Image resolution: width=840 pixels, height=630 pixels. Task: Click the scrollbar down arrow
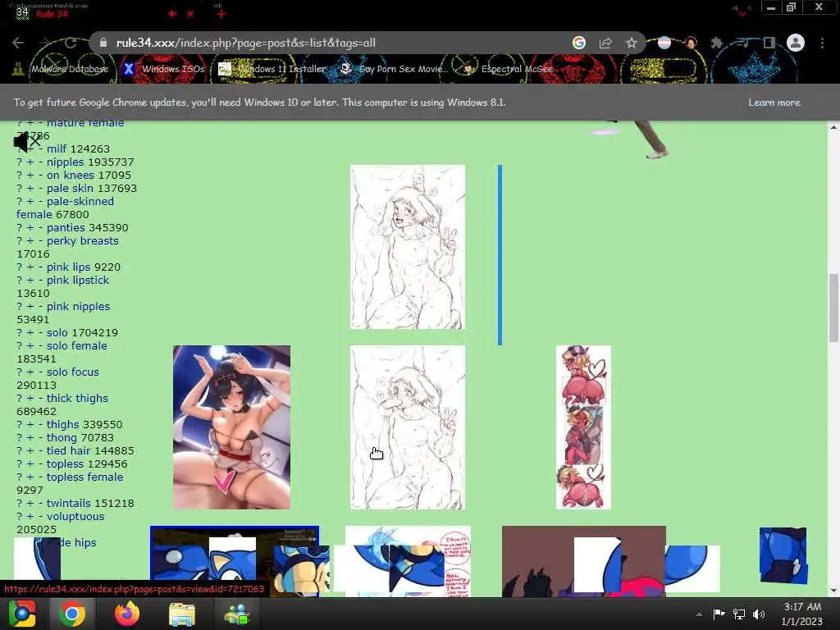(833, 591)
